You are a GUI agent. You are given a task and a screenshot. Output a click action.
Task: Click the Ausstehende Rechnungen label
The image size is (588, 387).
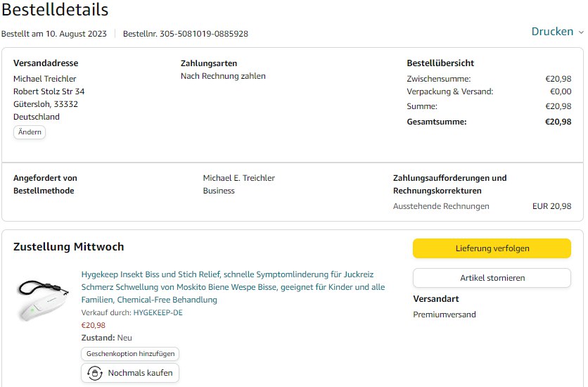click(441, 206)
